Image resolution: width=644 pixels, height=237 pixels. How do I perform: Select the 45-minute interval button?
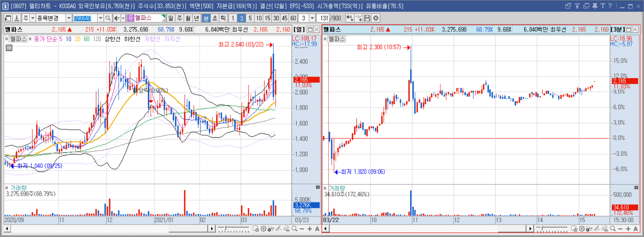pos(285,18)
